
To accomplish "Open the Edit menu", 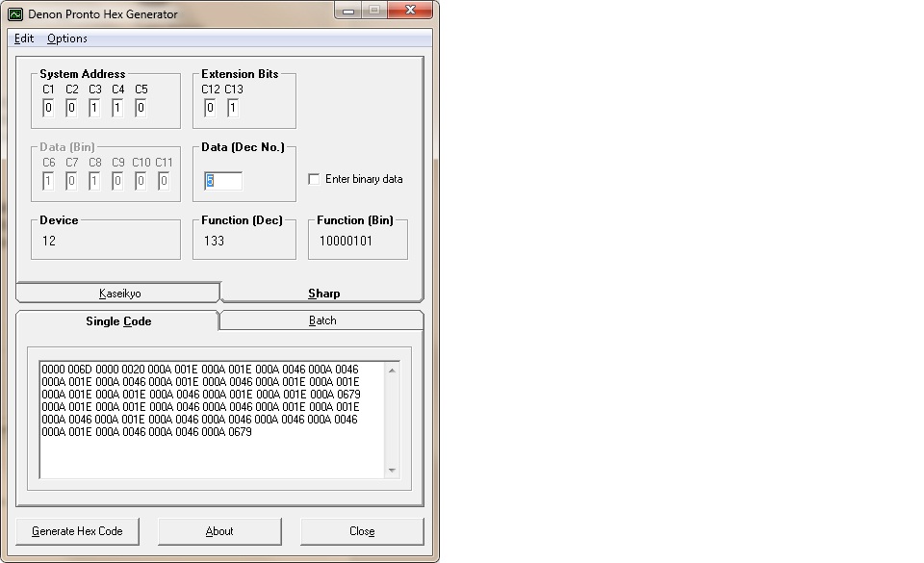I will point(24,38).
